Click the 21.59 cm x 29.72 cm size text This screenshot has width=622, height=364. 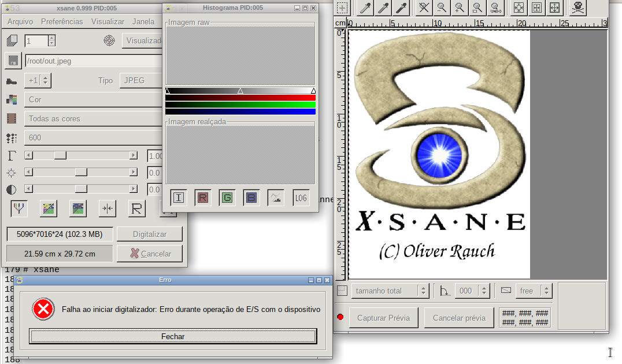click(x=60, y=254)
